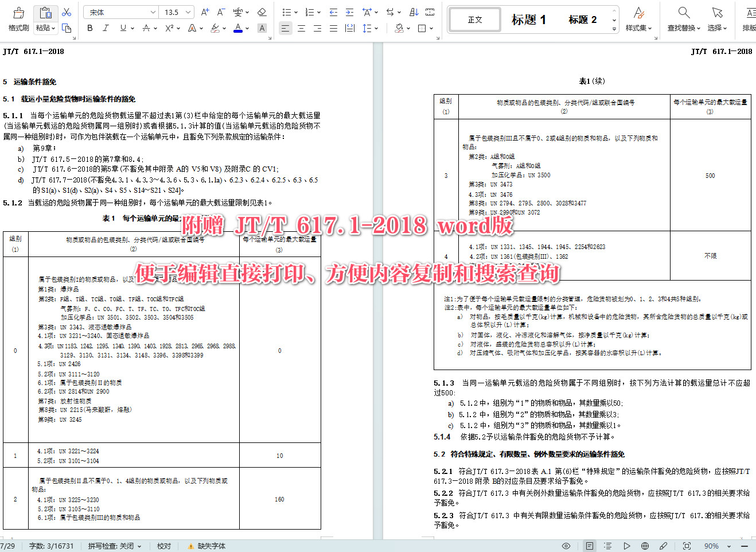Enable center paragraph alignment
The width and height of the screenshot is (756, 552).
tap(301, 28)
